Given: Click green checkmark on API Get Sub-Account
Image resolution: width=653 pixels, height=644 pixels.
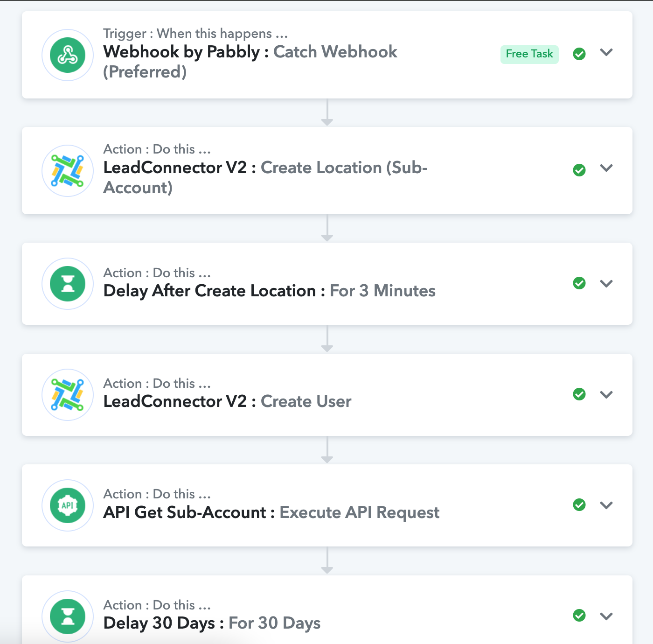Looking at the screenshot, I should click(579, 505).
